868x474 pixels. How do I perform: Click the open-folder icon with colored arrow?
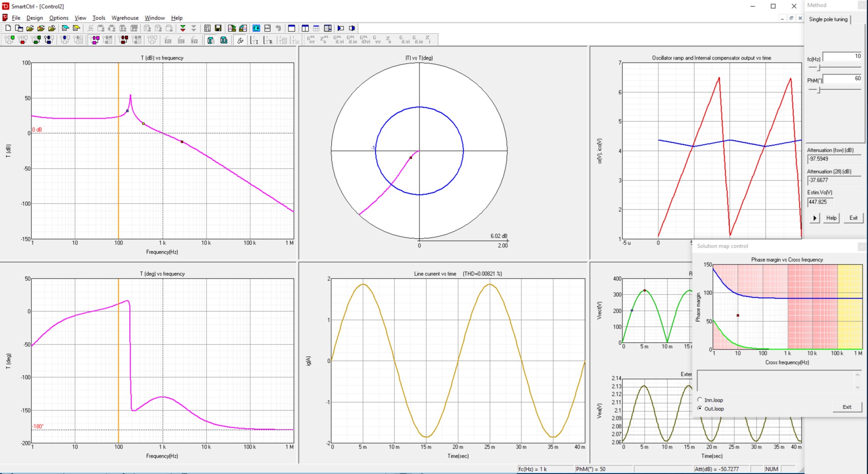click(41, 28)
